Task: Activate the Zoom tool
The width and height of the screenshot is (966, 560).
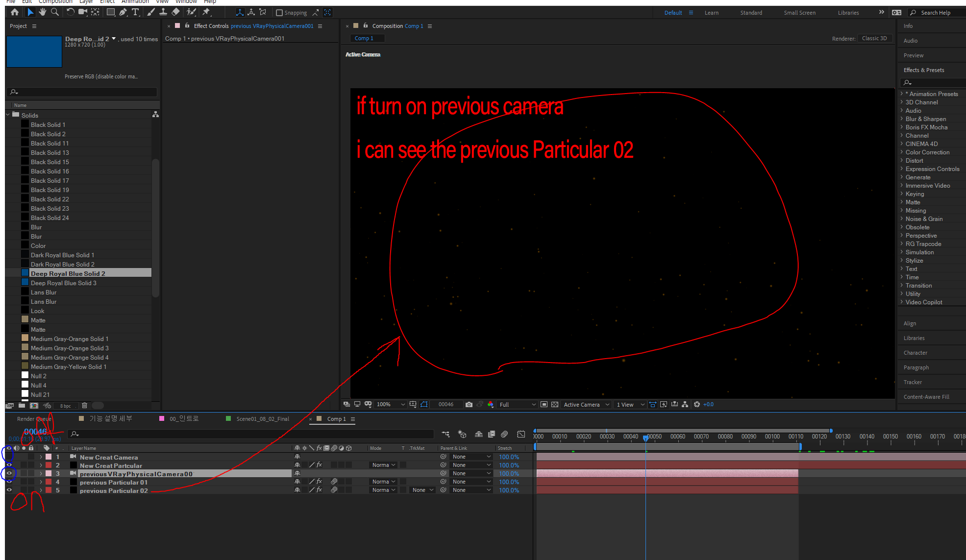Action: pyautogui.click(x=55, y=12)
